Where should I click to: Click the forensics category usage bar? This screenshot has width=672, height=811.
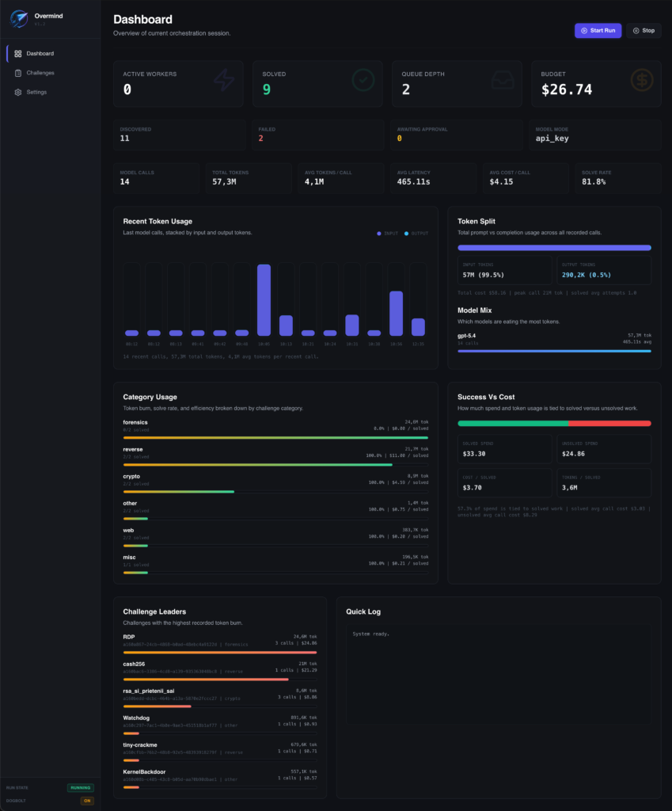coord(275,437)
